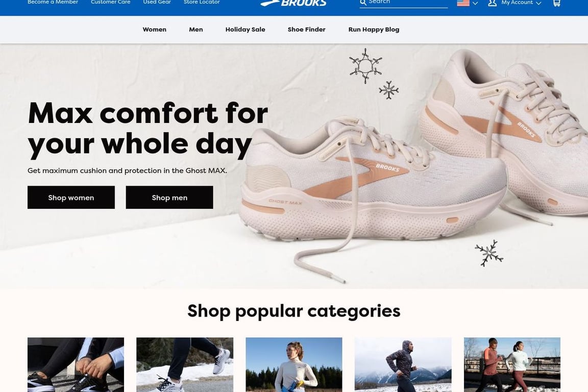The height and width of the screenshot is (392, 588).
Task: Open the Holiday Sale menu item
Action: [x=245, y=30]
